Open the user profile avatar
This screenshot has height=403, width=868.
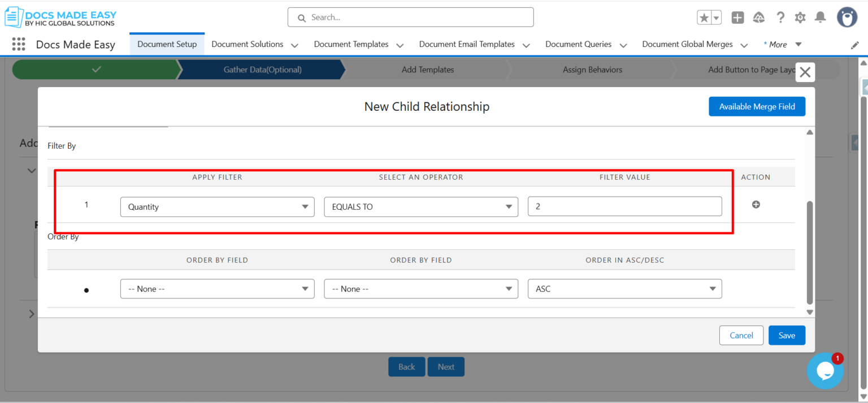click(x=846, y=18)
